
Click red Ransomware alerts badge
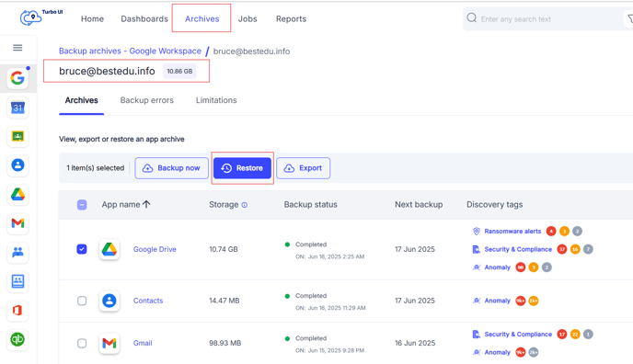click(x=551, y=231)
